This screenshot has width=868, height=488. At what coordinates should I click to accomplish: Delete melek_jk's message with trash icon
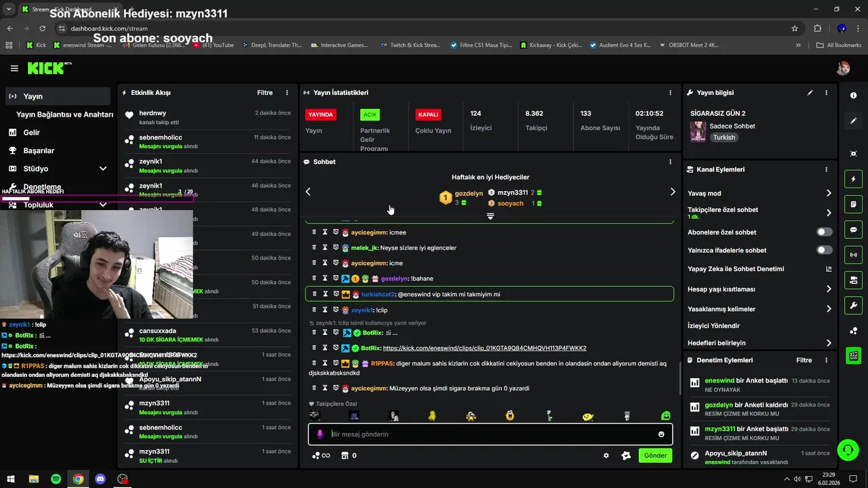pyautogui.click(x=314, y=247)
